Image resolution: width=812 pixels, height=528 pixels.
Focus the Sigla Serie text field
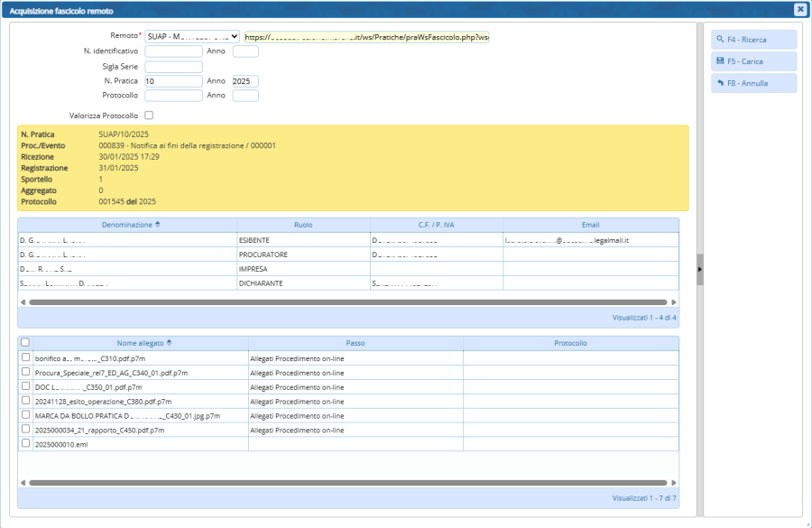pos(173,66)
